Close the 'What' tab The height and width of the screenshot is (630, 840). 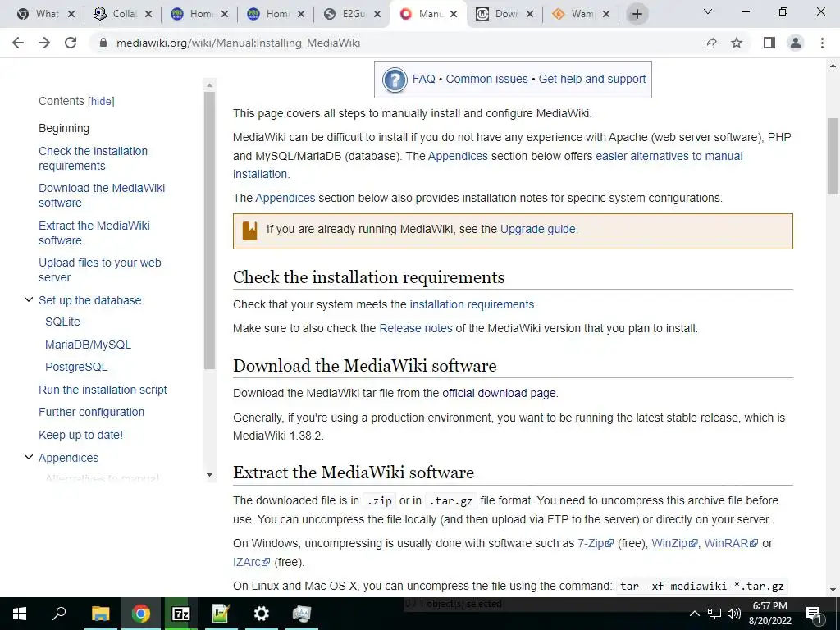coord(71,15)
